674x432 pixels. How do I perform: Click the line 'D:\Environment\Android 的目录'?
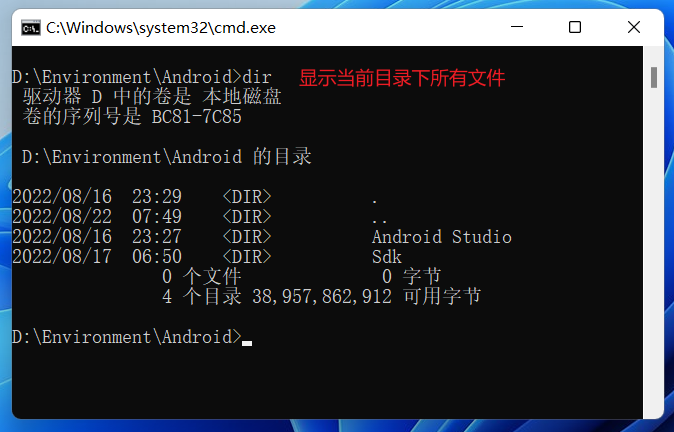[166, 157]
